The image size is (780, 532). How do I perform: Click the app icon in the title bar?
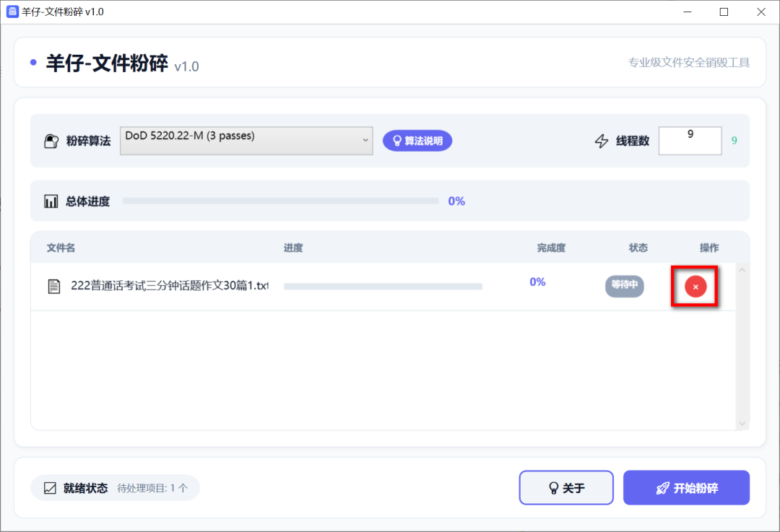[x=12, y=12]
